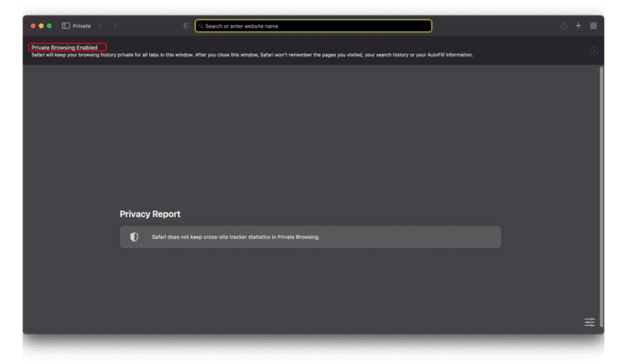Viewport: 627px width, 364px height.
Task: Click the vertical scrollbar on the right edge
Action: [x=601, y=197]
